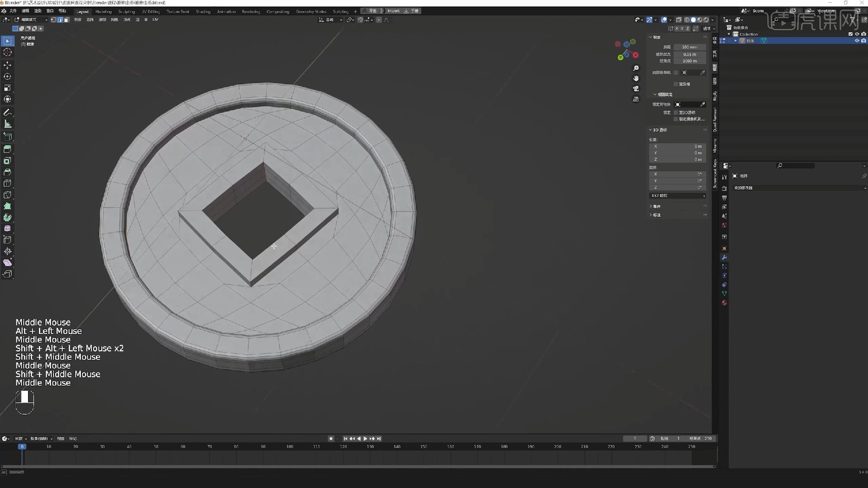Open transform orientation 全局 dropdown
This screenshot has width=868, height=488.
(x=330, y=20)
